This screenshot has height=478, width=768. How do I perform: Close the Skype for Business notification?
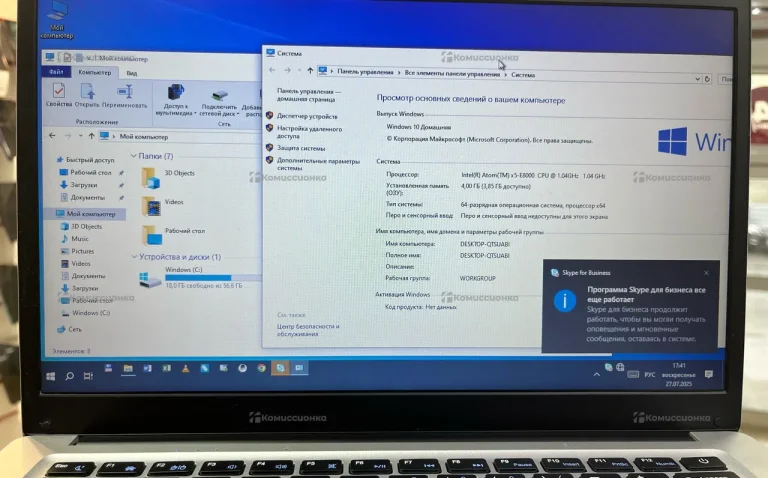706,273
